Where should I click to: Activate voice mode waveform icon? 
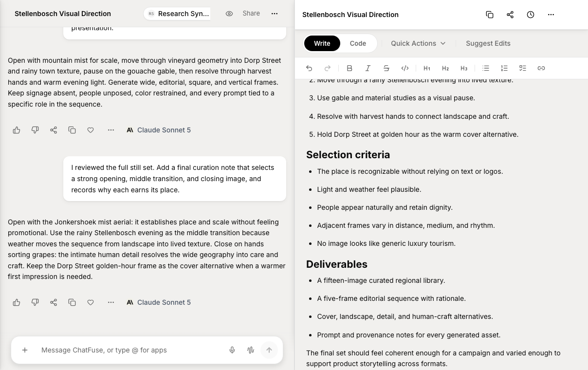251,350
